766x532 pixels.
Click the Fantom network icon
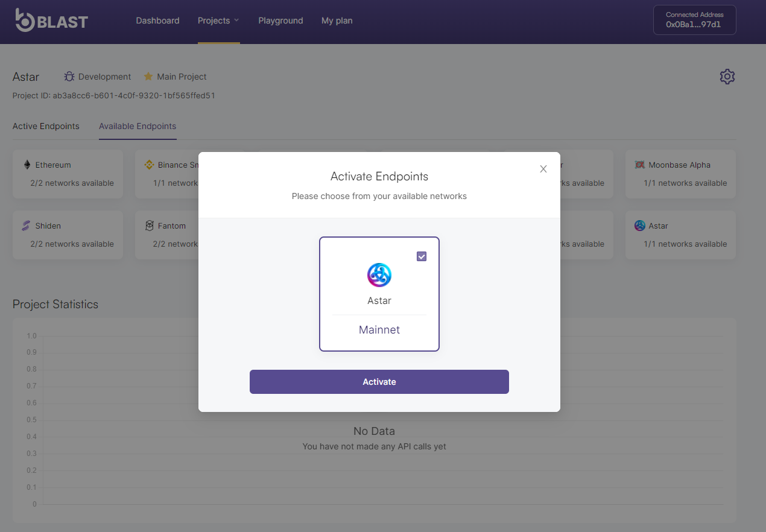click(149, 226)
